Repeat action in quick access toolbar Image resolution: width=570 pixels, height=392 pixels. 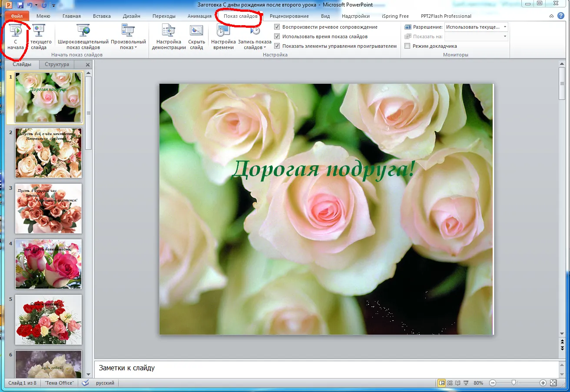[44, 5]
